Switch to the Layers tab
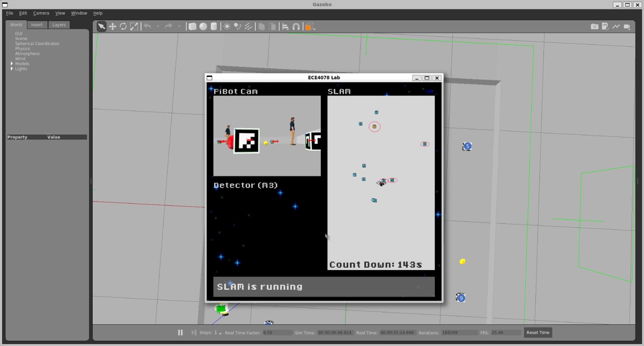 click(59, 25)
